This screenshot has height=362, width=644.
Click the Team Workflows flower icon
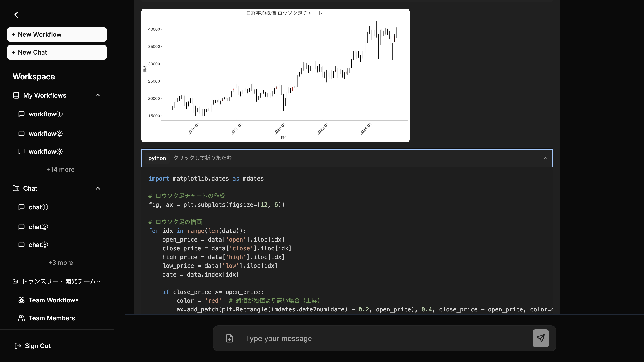coord(21,300)
